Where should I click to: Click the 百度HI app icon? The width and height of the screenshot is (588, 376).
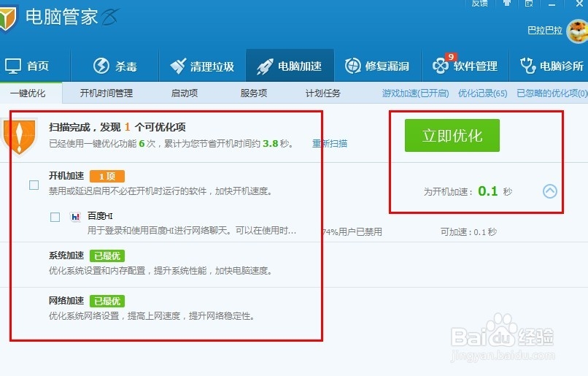point(75,217)
